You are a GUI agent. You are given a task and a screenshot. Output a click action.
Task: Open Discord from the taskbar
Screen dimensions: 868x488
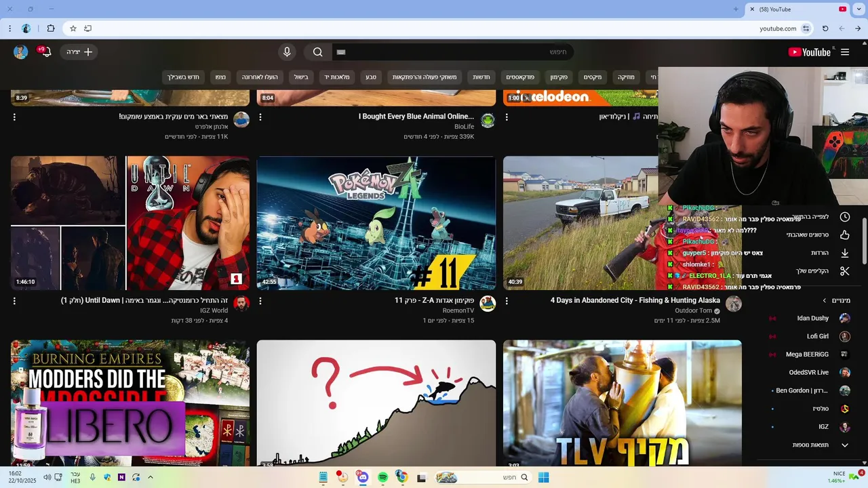pos(362,478)
